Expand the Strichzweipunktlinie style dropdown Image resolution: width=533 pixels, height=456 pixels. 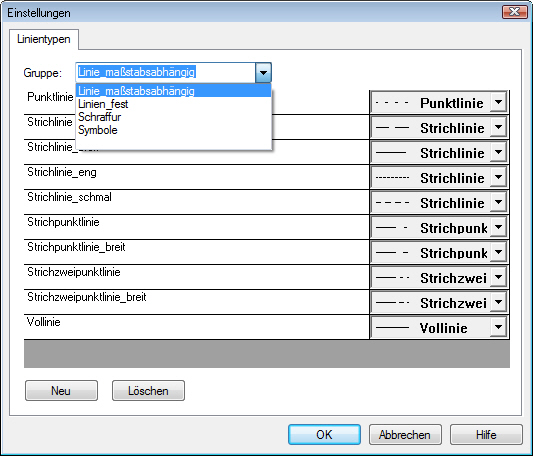pos(498,277)
